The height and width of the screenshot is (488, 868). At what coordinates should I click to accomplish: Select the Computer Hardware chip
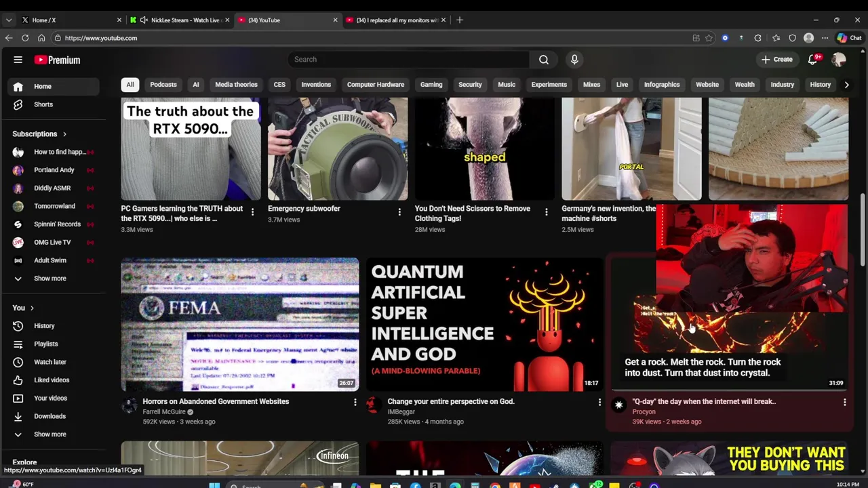pos(376,85)
